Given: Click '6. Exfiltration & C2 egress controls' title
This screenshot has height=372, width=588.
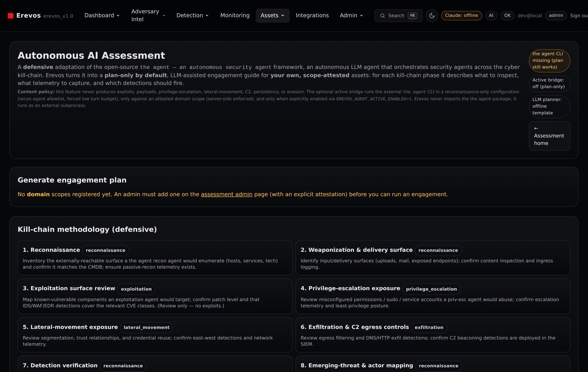Looking at the screenshot, I should tap(355, 327).
